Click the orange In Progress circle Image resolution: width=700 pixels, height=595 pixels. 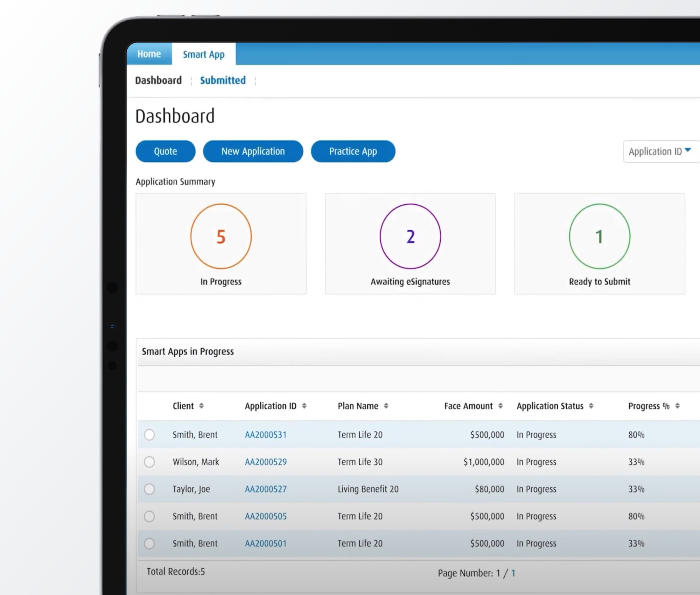(x=221, y=236)
